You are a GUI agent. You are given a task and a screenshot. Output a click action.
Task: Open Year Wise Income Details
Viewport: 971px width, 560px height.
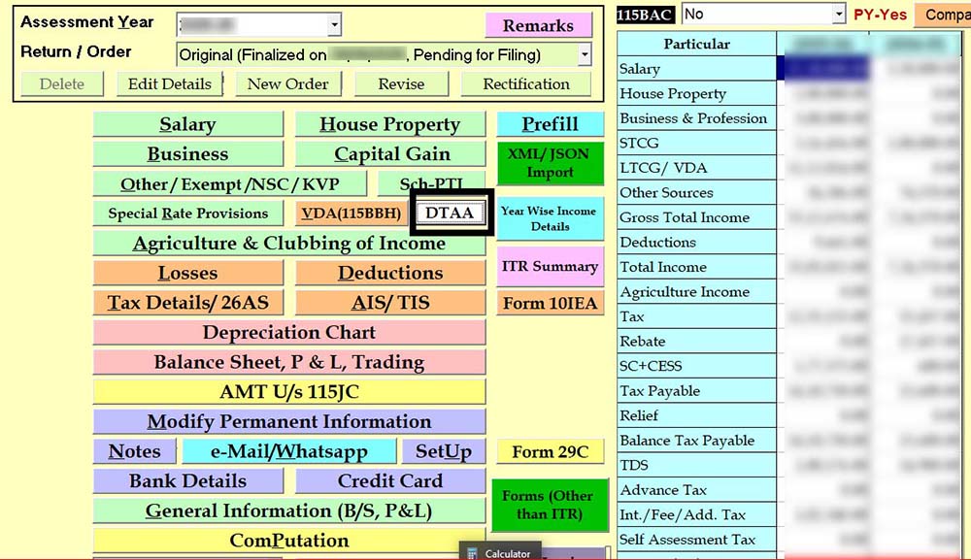coord(550,218)
